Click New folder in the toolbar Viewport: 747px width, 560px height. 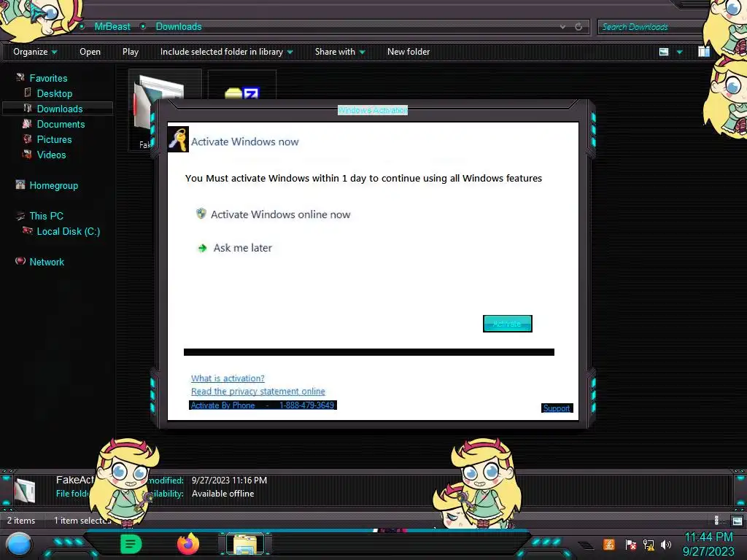point(409,52)
